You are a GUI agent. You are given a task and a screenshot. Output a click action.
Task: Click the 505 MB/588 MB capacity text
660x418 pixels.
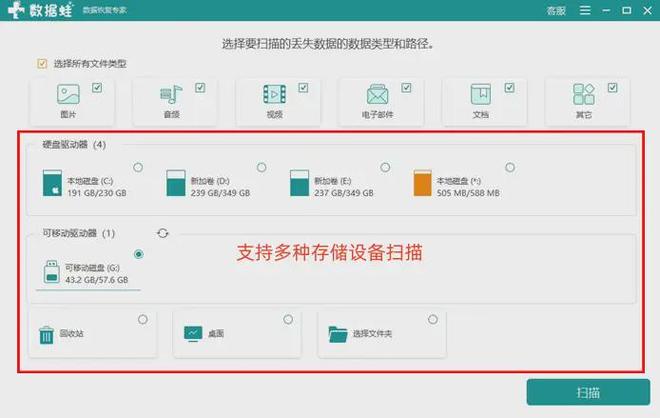(x=468, y=193)
